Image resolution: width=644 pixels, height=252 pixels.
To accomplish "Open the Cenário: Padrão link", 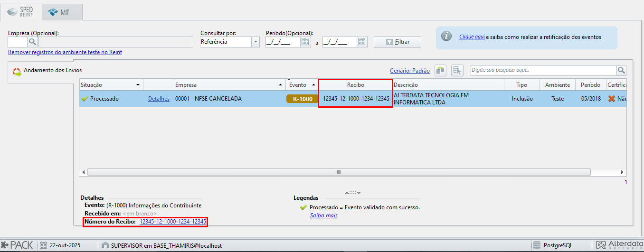I will (x=410, y=70).
